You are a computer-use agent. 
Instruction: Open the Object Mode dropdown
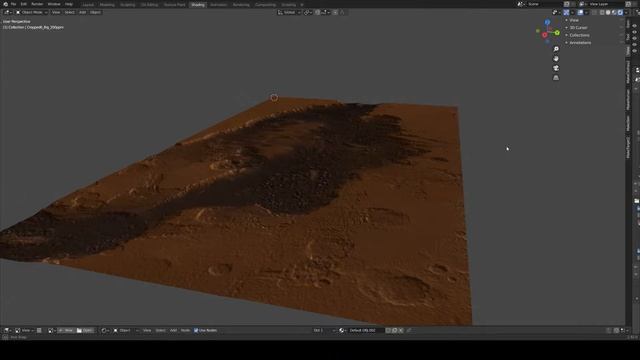pos(31,12)
